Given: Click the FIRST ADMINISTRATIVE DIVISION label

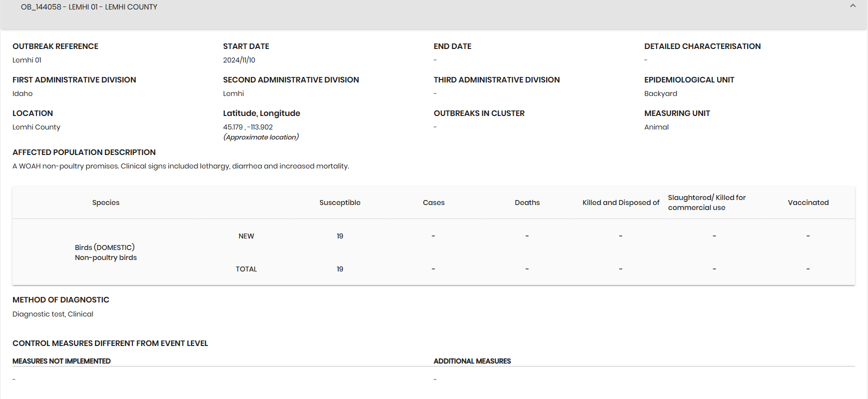Looking at the screenshot, I should click(x=74, y=80).
